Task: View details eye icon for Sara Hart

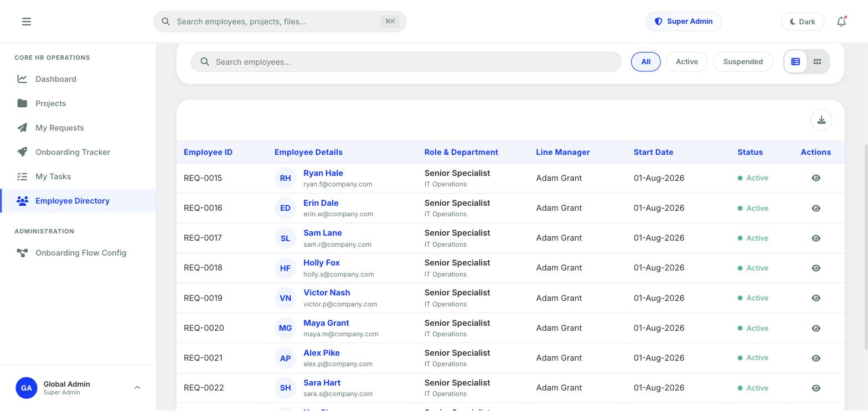Action: [816, 388]
